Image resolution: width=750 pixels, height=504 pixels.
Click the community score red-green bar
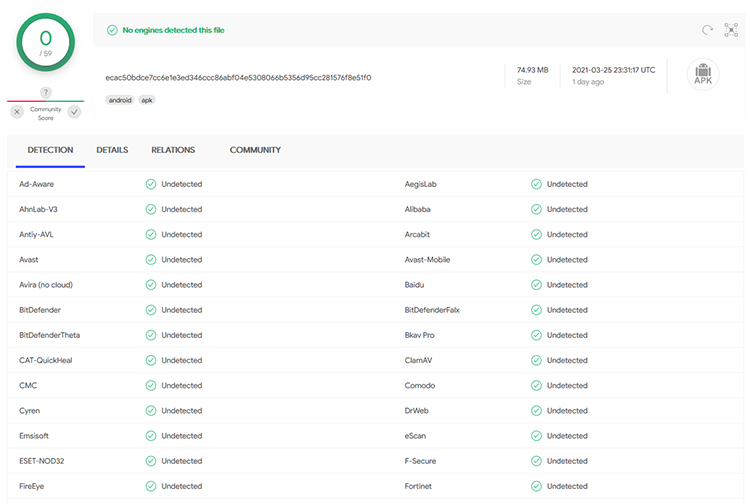coord(45,101)
